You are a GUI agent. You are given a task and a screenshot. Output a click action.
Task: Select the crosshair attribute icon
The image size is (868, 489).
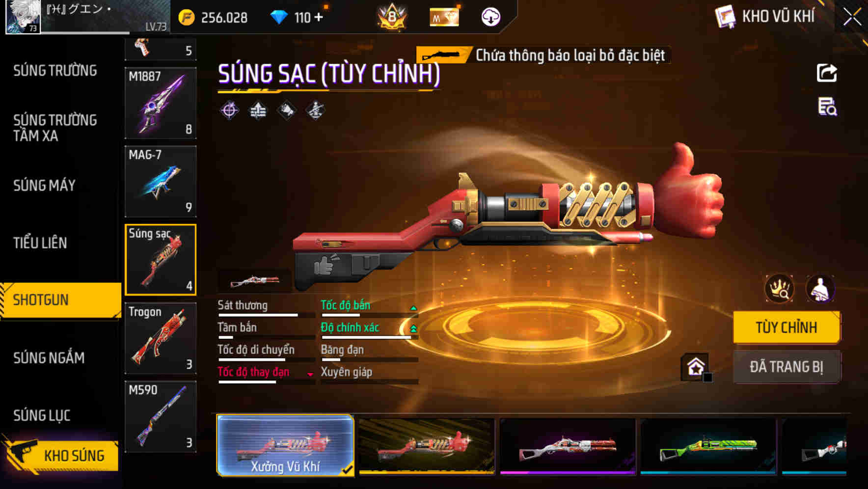coord(229,110)
